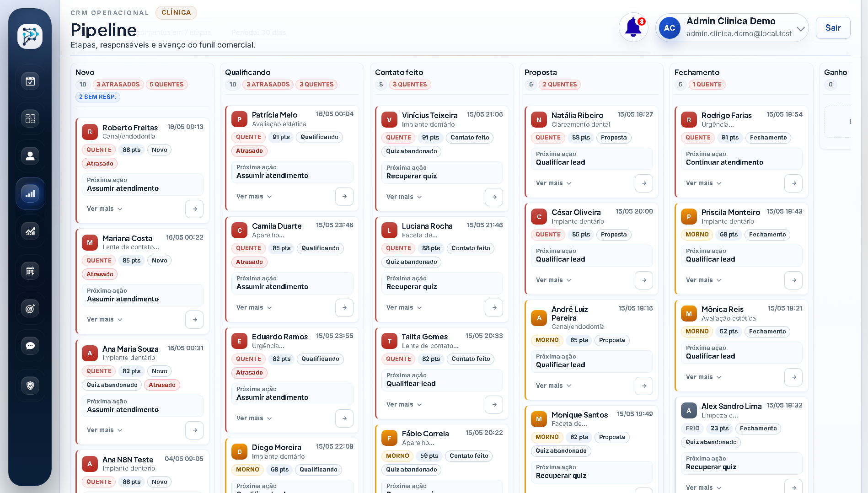Open the dashboard grid sidebar icon

tap(30, 118)
